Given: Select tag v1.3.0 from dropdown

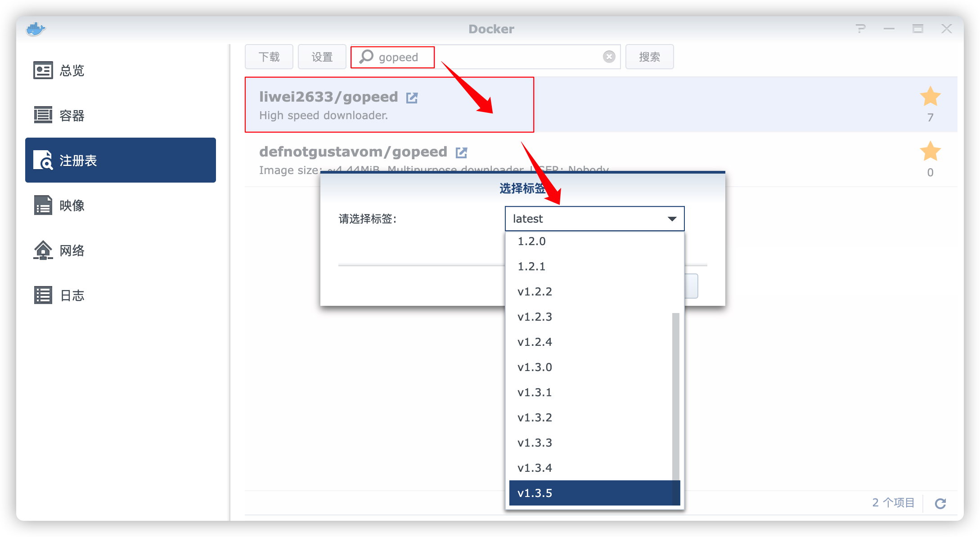Looking at the screenshot, I should coord(535,367).
